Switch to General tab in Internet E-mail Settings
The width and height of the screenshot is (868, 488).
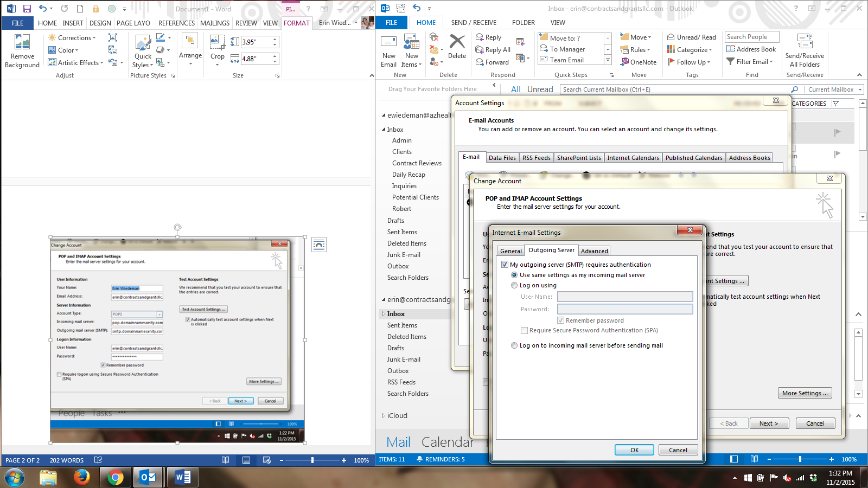tap(511, 251)
